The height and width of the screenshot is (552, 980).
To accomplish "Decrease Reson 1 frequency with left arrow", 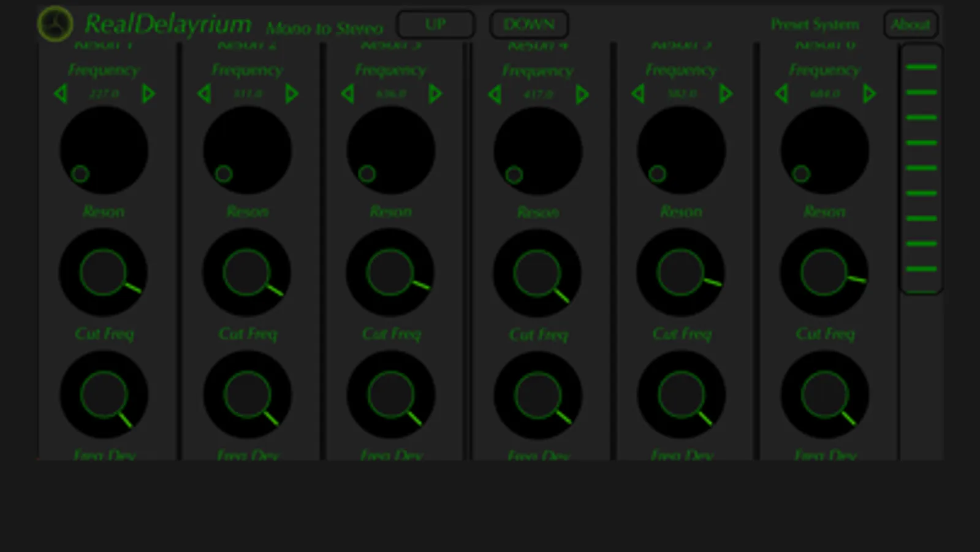I will click(x=60, y=94).
